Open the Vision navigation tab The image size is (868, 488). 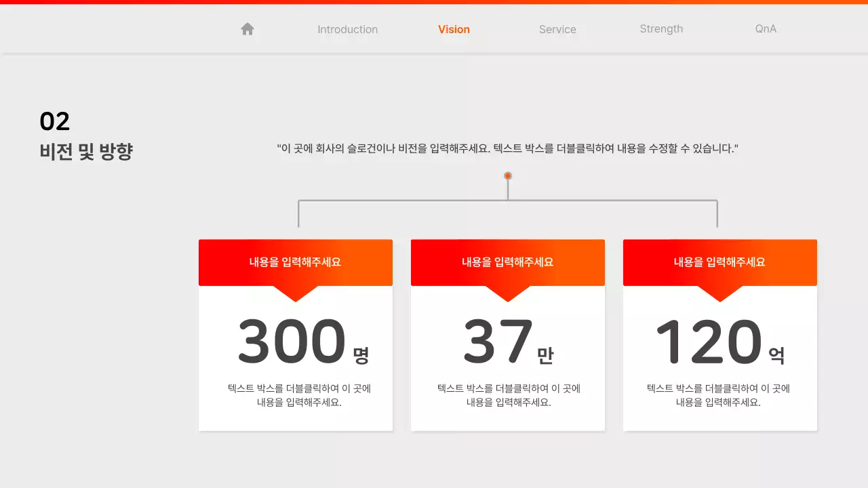point(453,29)
